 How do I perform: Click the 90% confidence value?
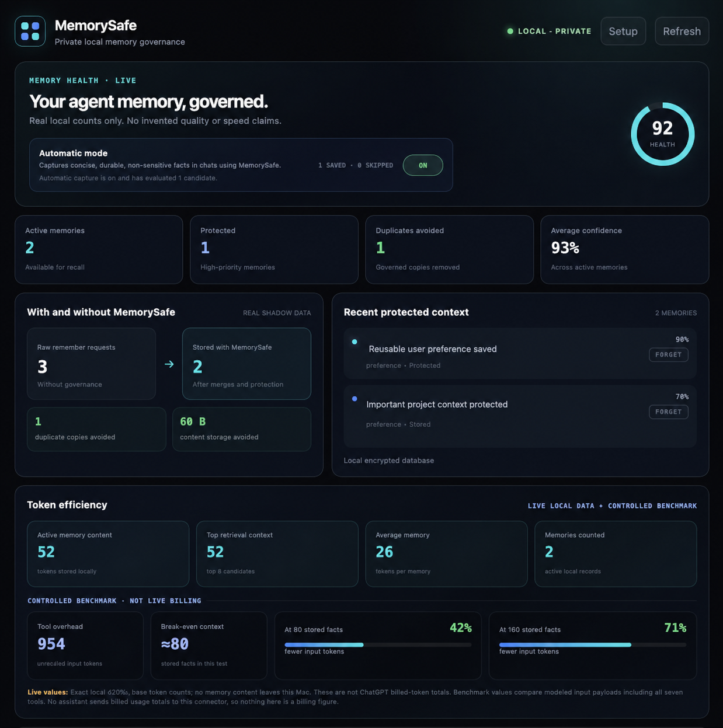(682, 339)
